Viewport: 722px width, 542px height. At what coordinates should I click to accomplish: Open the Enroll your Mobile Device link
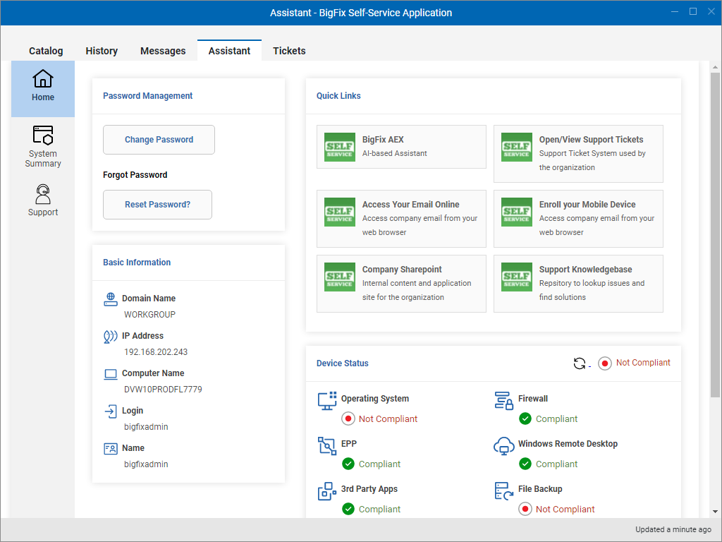[578, 219]
